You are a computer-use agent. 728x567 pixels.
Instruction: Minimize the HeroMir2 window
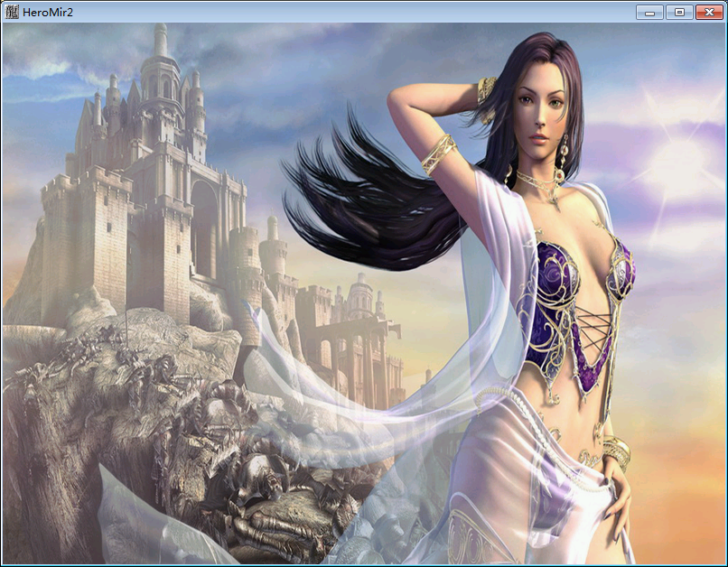(x=649, y=12)
